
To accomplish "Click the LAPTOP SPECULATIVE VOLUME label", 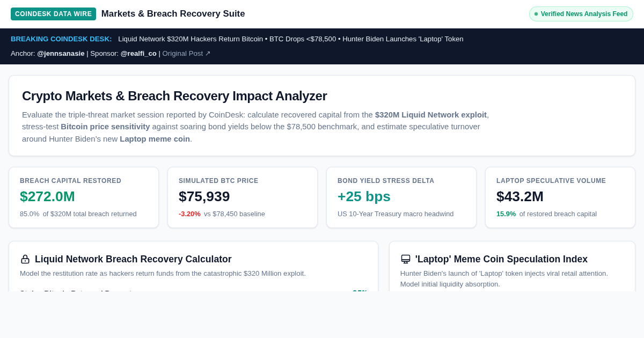I will pos(551,181).
